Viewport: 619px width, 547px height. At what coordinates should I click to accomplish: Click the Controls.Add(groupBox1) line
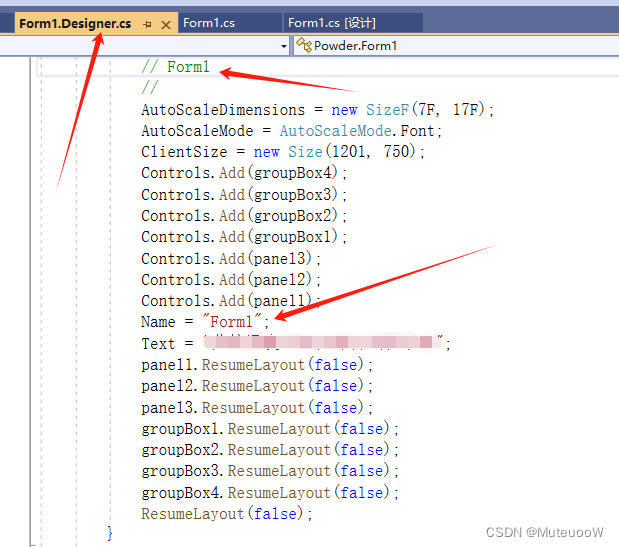click(244, 237)
